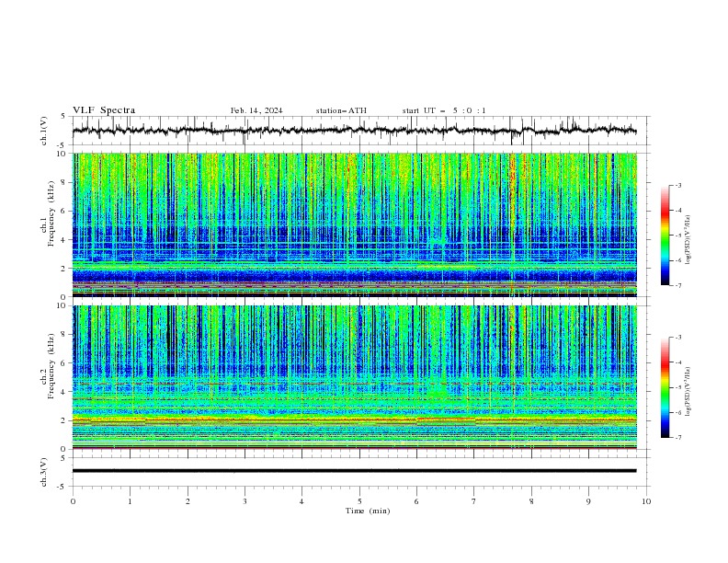This screenshot has width=728, height=563.
Task: Select the "start UT = 5 :0 :1" text
Action: (x=444, y=110)
